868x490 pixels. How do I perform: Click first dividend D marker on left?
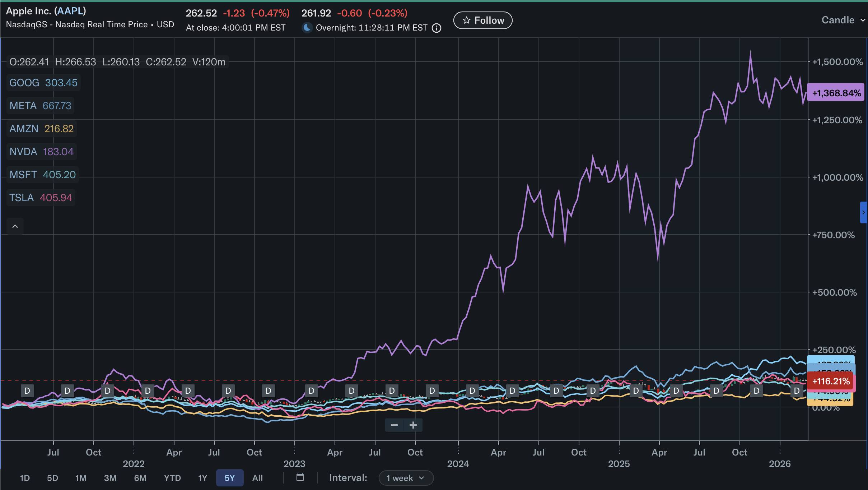(x=27, y=390)
